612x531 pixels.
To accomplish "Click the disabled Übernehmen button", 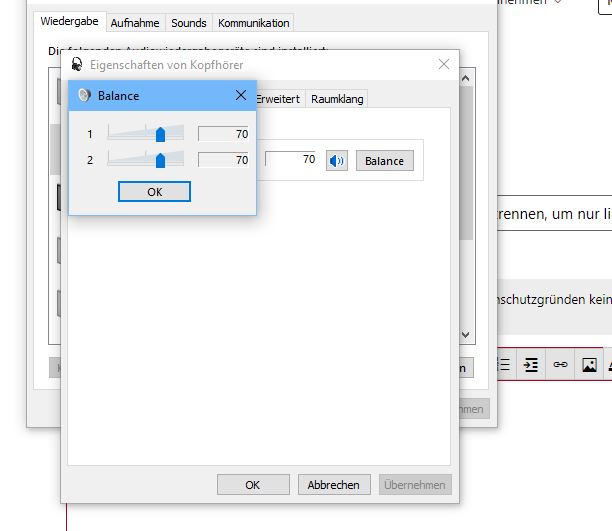I will [415, 485].
